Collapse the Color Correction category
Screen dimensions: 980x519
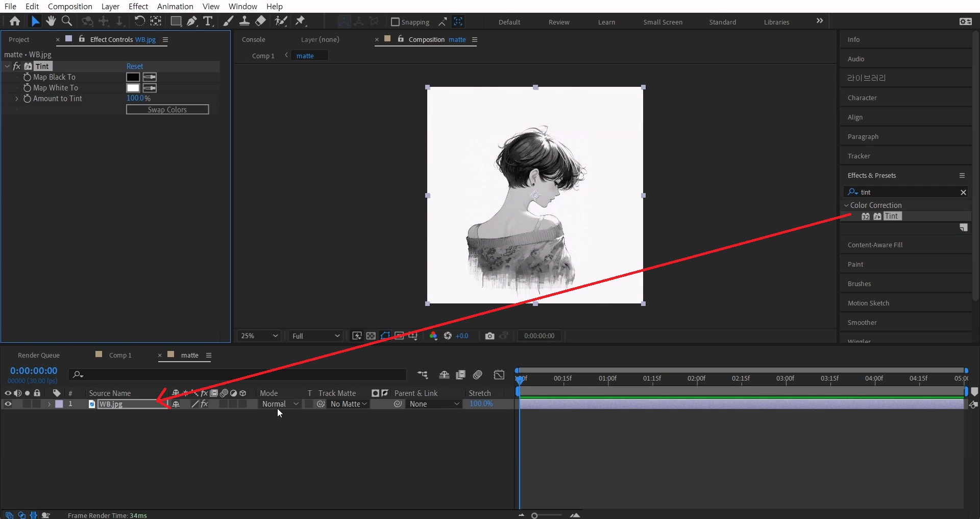(846, 205)
